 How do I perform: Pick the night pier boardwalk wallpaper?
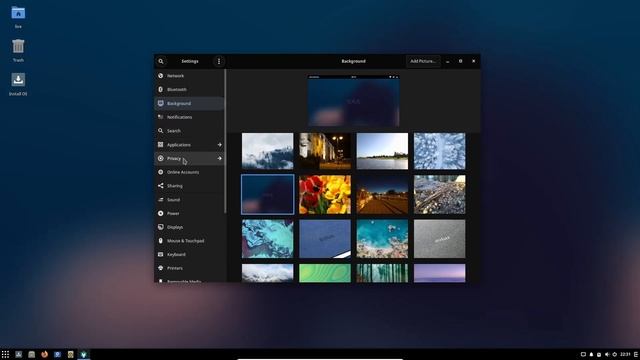pos(382,195)
